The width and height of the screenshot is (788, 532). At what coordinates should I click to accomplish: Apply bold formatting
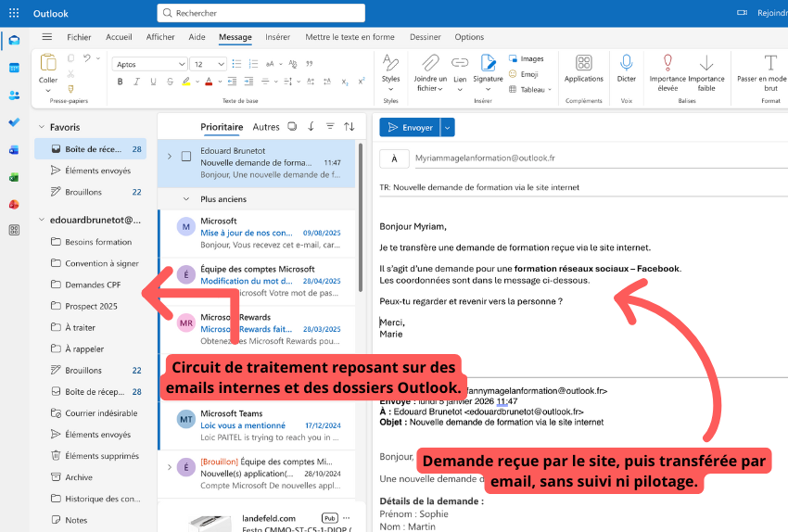pyautogui.click(x=120, y=82)
